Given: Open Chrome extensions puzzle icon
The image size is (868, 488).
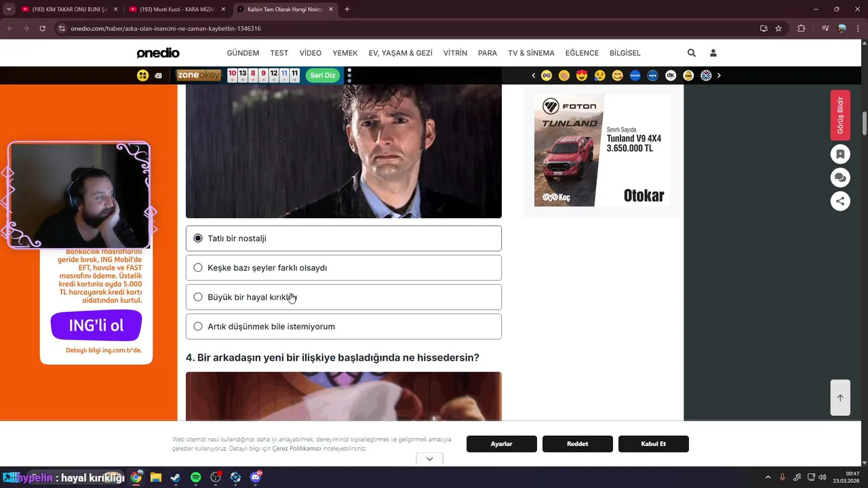Looking at the screenshot, I should 802,28.
